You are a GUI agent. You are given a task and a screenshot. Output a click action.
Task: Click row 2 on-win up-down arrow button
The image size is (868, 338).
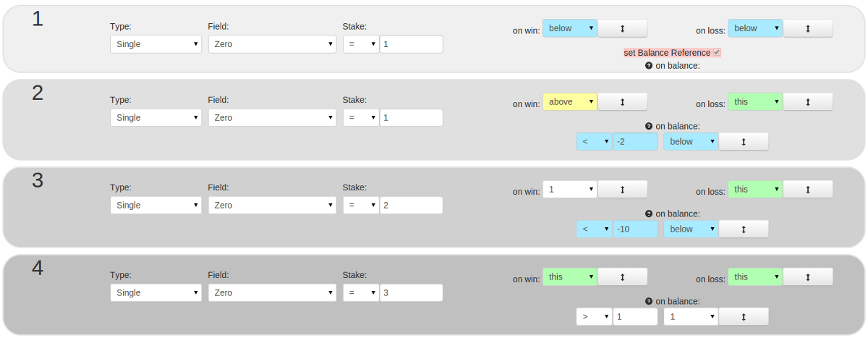[622, 102]
